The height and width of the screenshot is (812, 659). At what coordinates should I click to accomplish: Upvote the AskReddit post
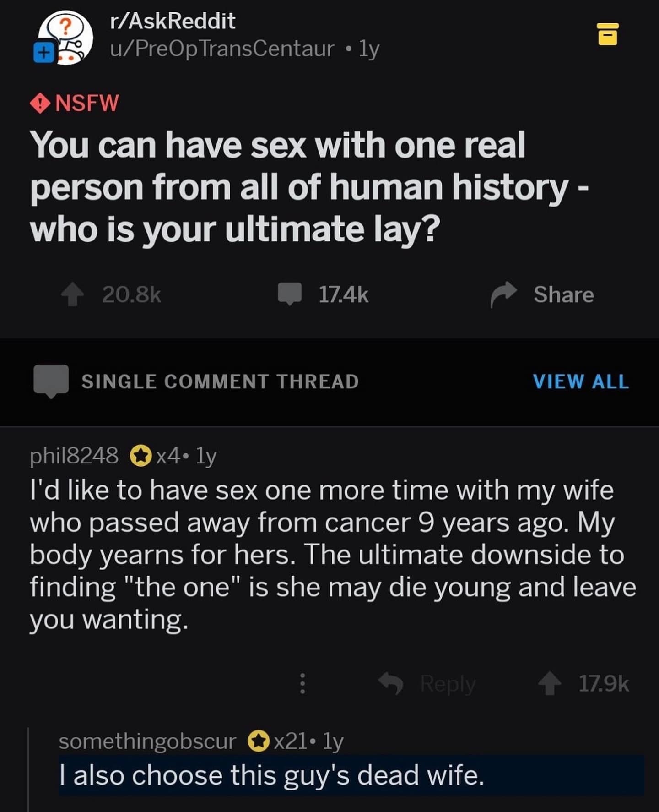pyautogui.click(x=73, y=294)
